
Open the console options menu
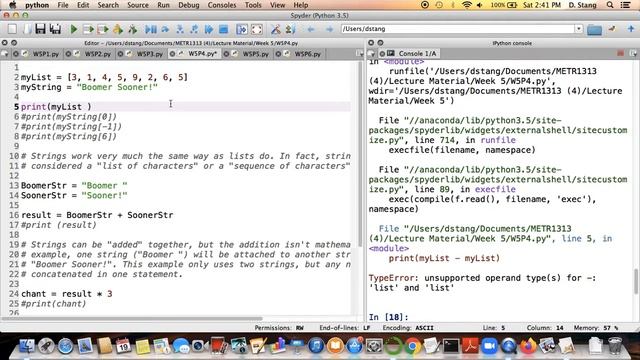tap(633, 53)
